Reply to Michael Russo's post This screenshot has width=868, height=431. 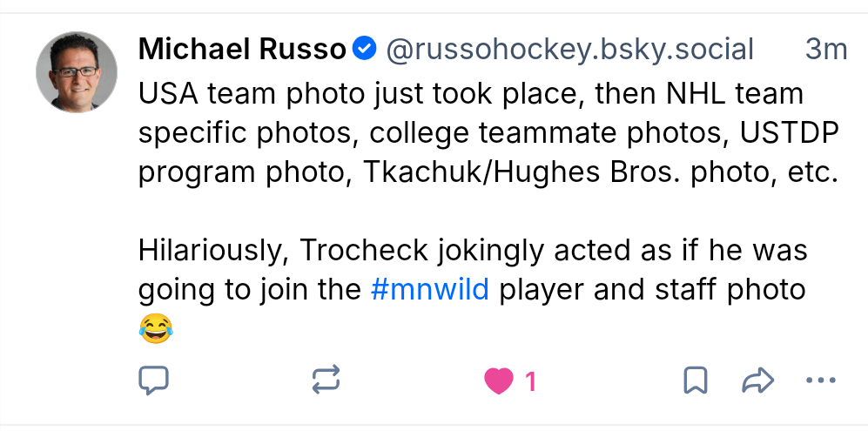point(153,380)
